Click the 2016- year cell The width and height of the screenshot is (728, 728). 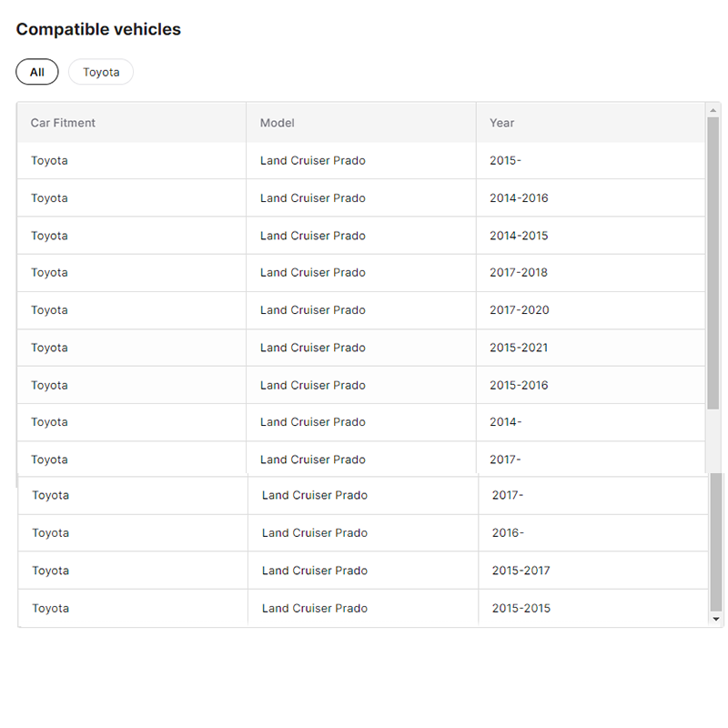pos(508,533)
